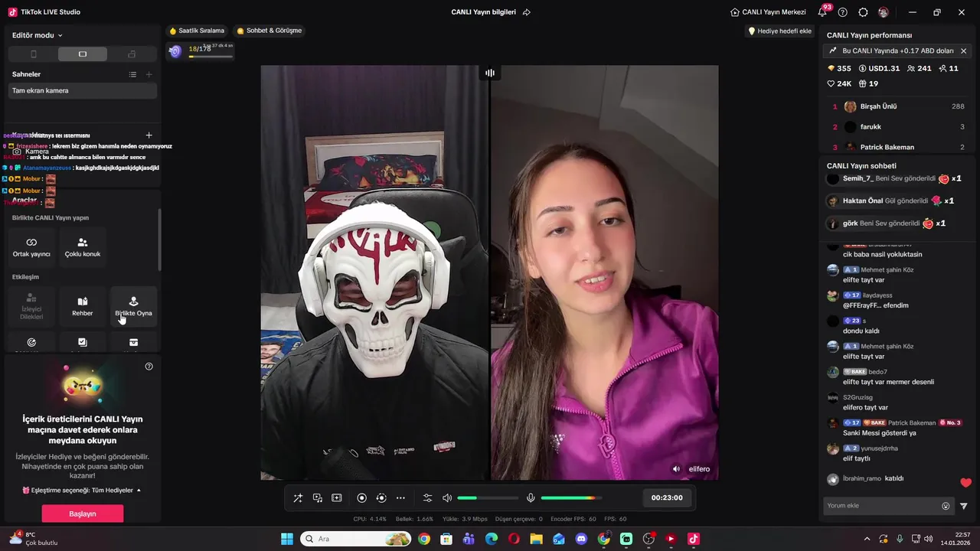
Task: Open the help icon on match panel
Action: (149, 367)
